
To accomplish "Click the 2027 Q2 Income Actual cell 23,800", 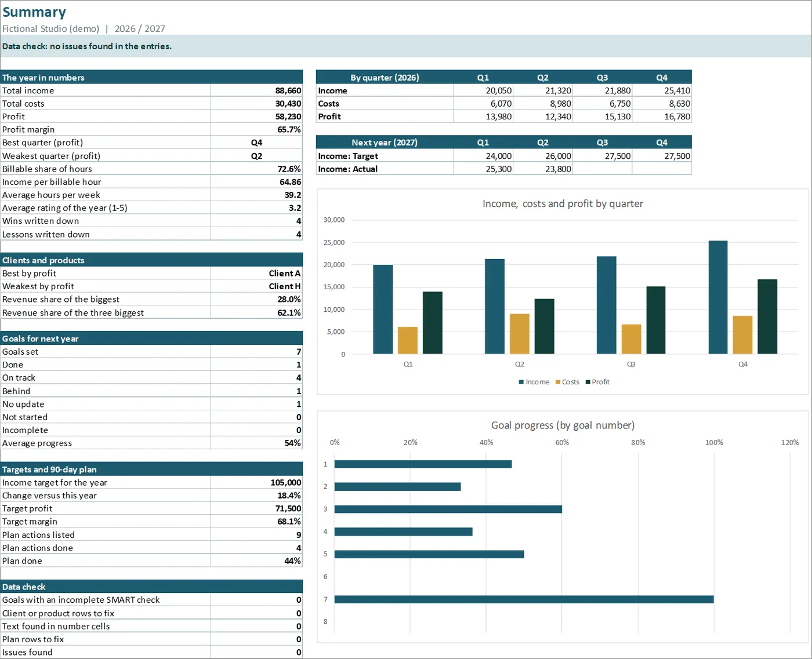I will tap(542, 169).
